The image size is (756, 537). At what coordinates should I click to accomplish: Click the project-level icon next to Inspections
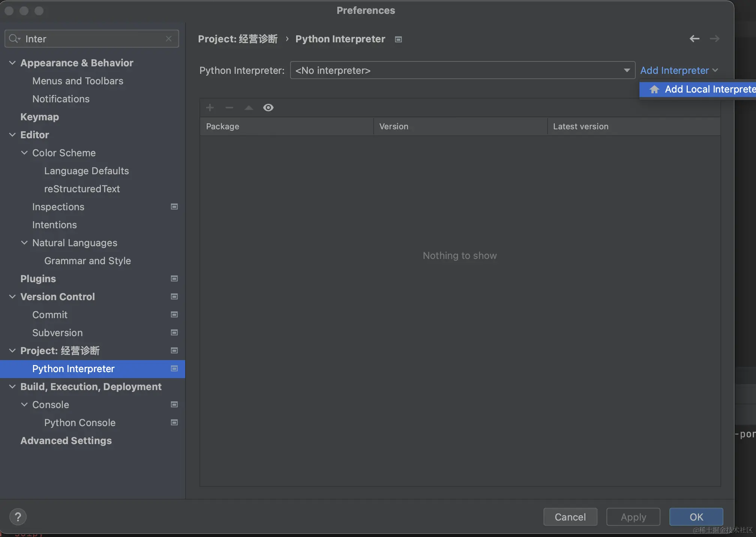pyautogui.click(x=174, y=206)
